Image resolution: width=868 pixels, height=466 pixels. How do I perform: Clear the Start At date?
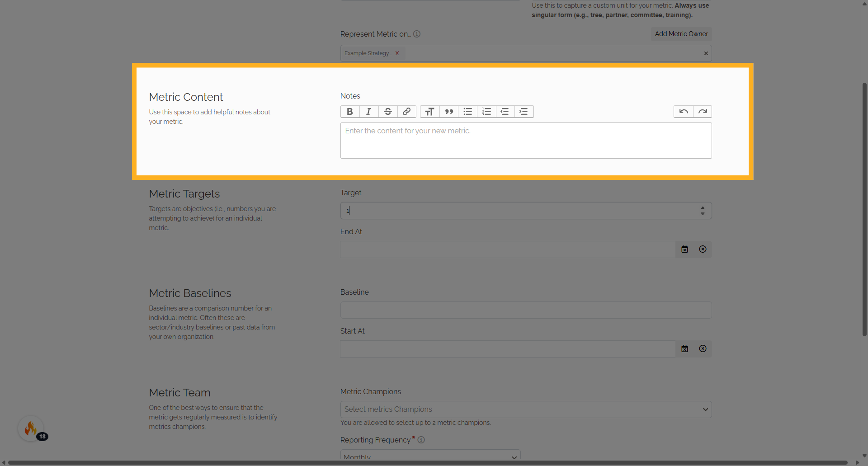[x=703, y=349]
